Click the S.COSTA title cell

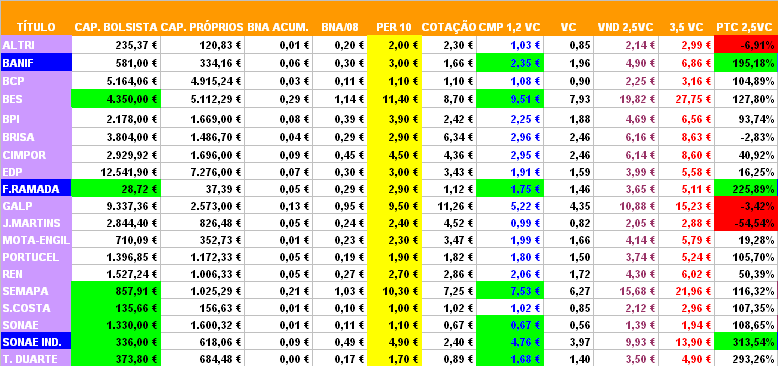tap(36, 308)
